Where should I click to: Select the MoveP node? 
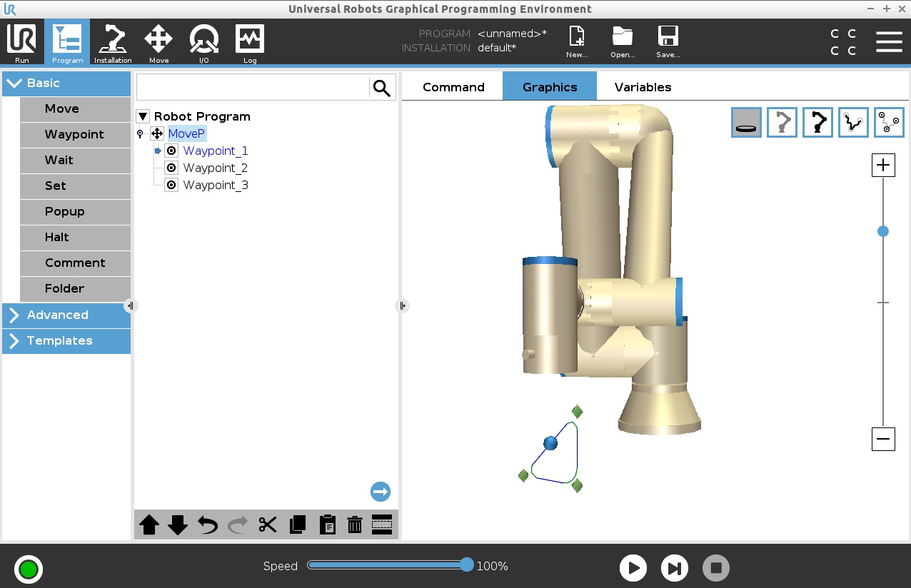(x=186, y=134)
